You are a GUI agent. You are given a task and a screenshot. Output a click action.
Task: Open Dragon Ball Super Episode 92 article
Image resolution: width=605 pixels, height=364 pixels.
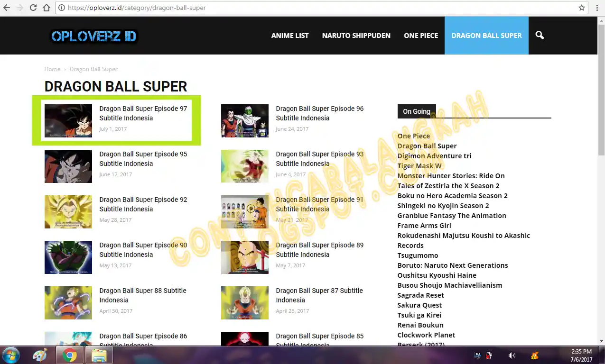tap(143, 204)
